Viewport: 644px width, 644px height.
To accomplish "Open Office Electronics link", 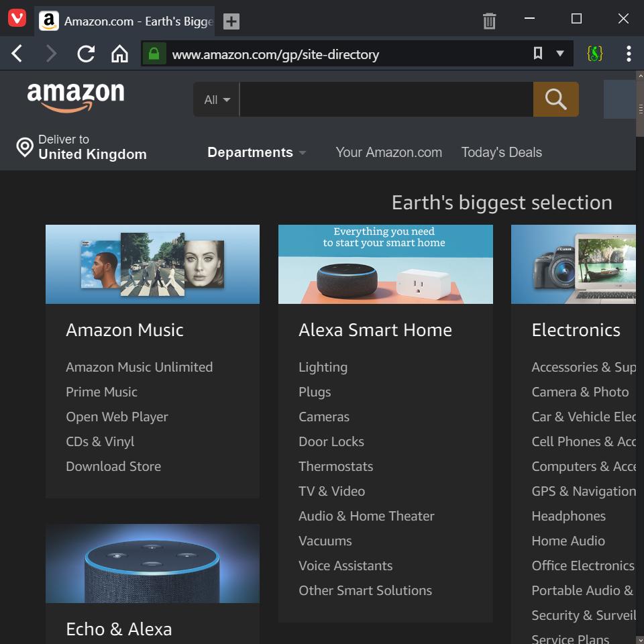I will pos(583,566).
